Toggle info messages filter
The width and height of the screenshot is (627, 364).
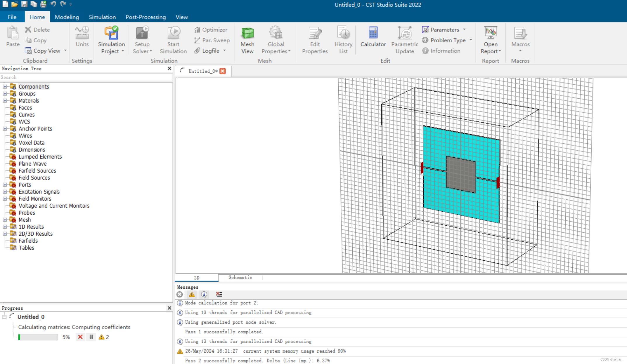click(x=204, y=294)
